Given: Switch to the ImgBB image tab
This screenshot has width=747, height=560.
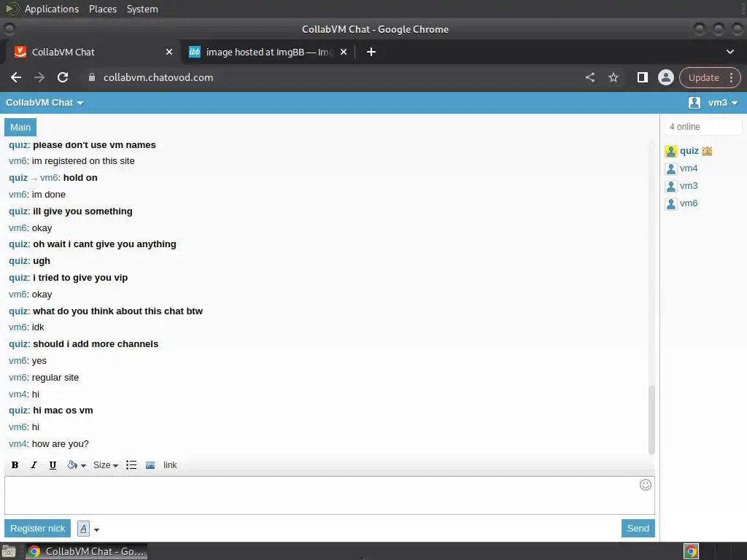Looking at the screenshot, I should point(267,52).
